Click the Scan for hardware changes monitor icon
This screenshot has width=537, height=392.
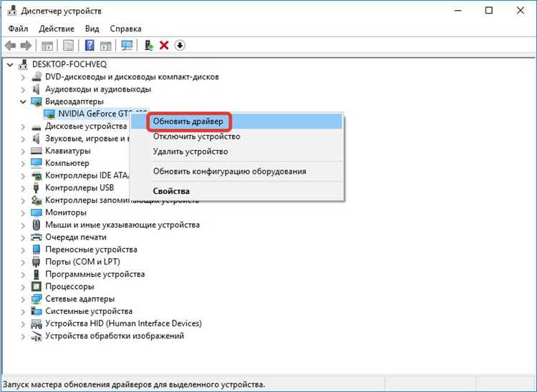coord(127,45)
